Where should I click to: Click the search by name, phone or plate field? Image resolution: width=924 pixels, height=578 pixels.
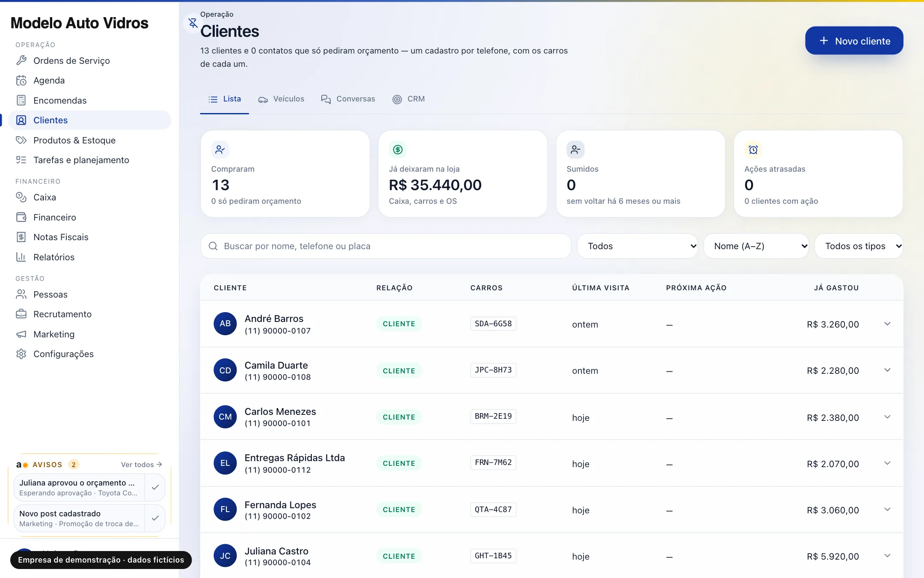click(x=386, y=246)
